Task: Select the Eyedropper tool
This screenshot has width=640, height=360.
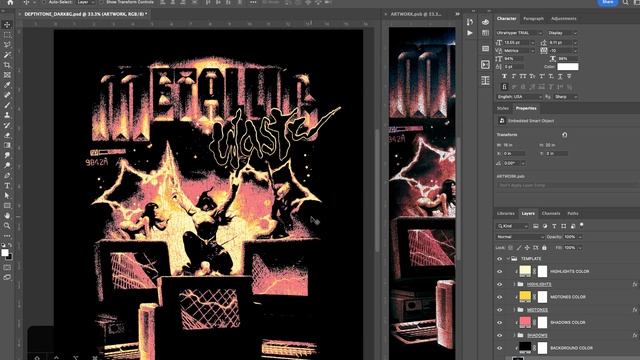Action: [7, 85]
